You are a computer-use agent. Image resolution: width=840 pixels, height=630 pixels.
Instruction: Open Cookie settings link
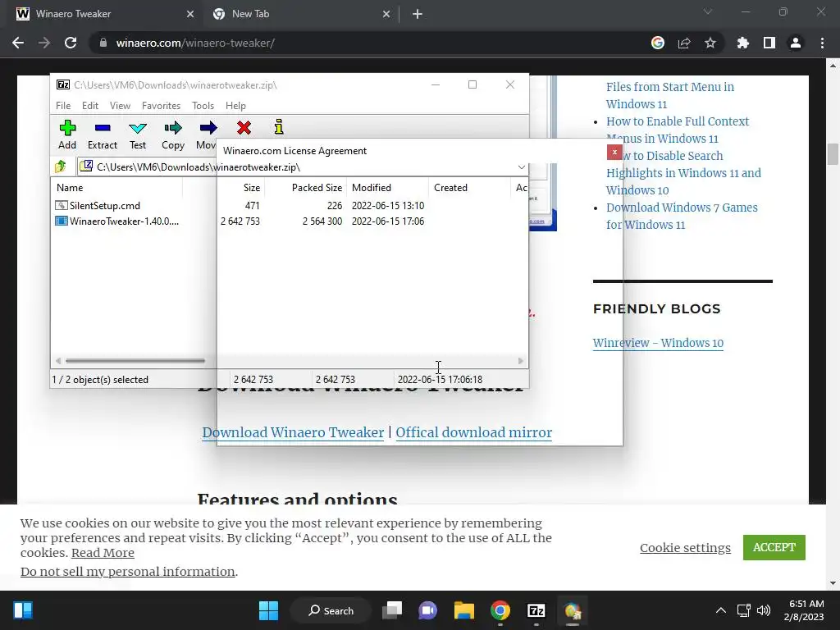[685, 547]
